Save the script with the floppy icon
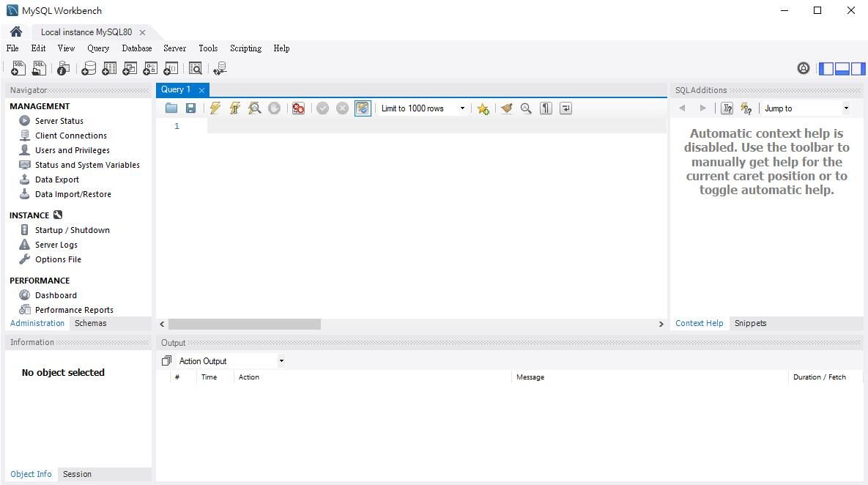 tap(190, 108)
